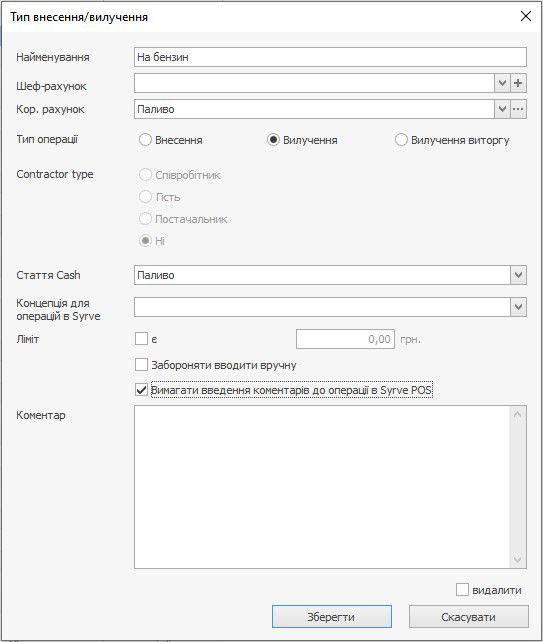Click inside the Коментар text area
The width and height of the screenshot is (543, 642).
click(x=322, y=487)
